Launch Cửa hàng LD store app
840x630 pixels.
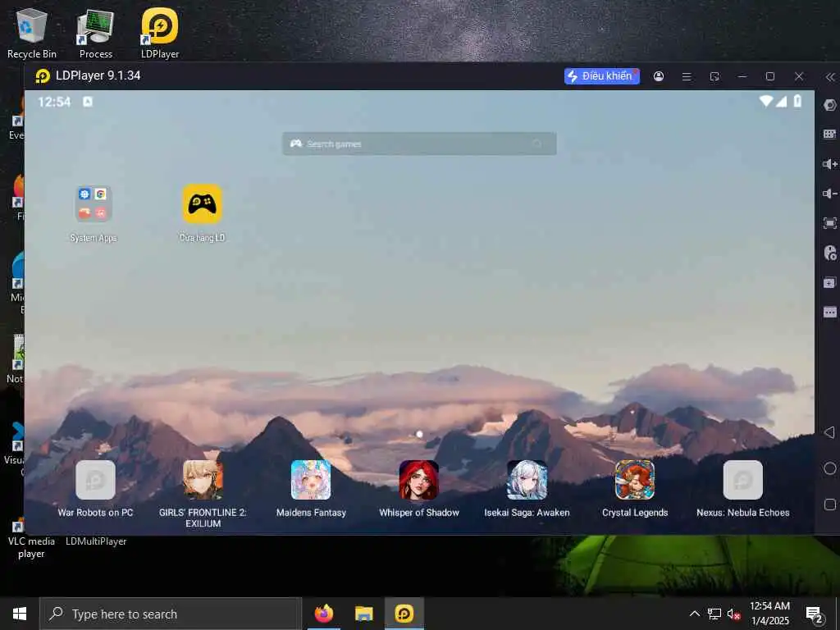(202, 213)
